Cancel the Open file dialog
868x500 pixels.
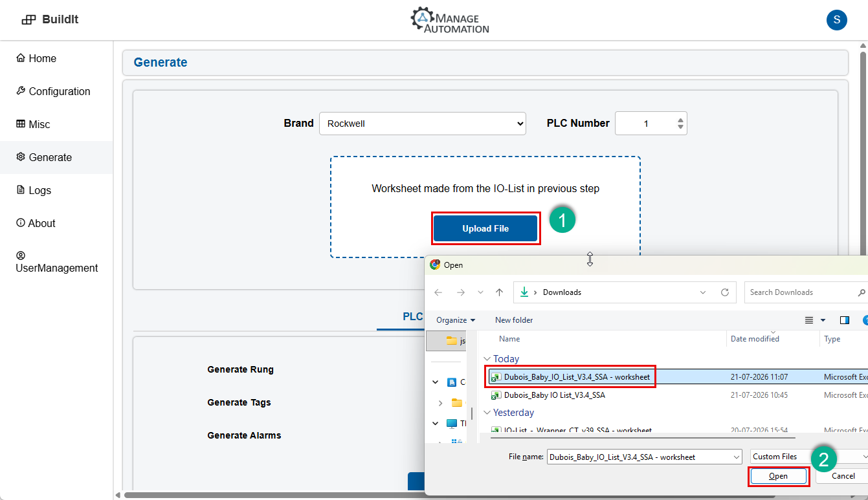pyautogui.click(x=843, y=476)
